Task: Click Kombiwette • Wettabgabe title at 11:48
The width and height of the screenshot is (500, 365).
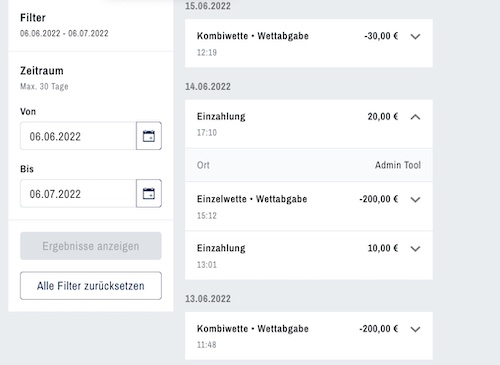Action: (x=253, y=329)
